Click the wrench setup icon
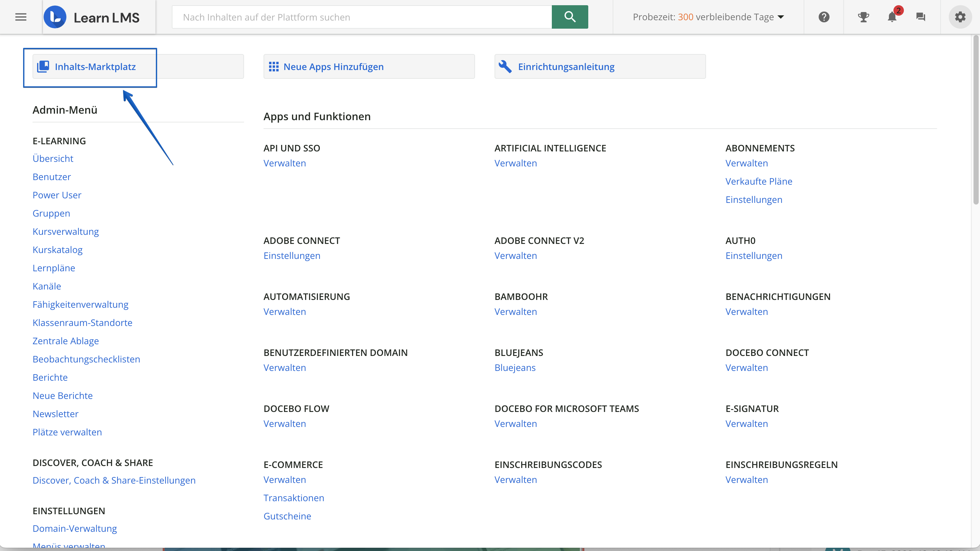 point(505,67)
